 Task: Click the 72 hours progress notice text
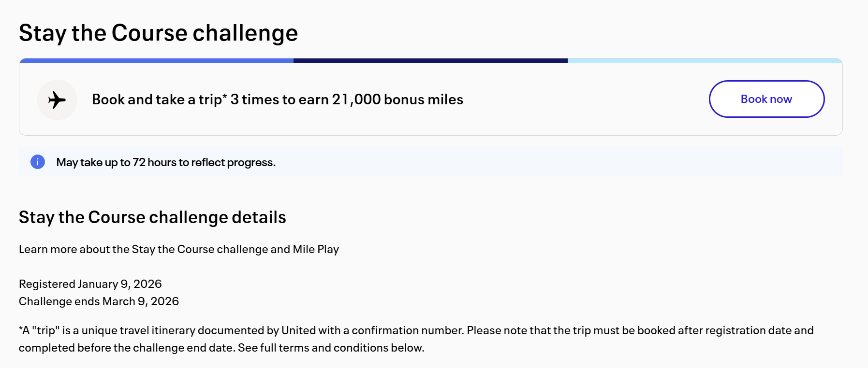pos(166,162)
